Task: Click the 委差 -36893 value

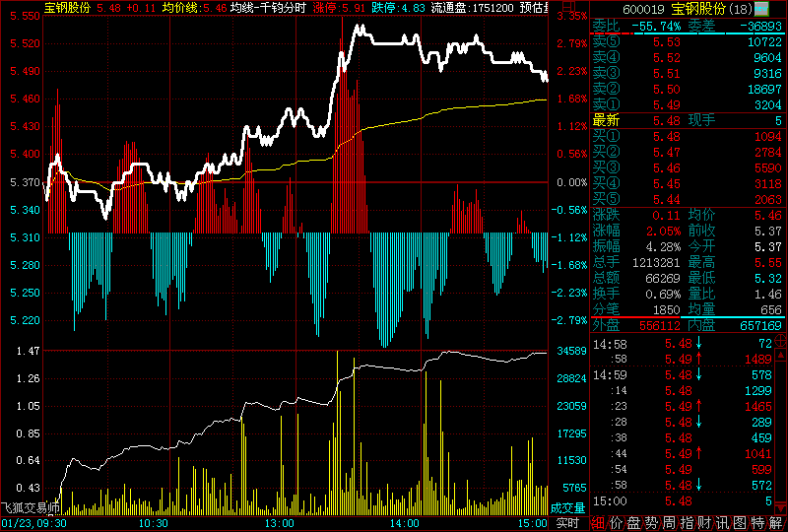Action: coord(761,27)
